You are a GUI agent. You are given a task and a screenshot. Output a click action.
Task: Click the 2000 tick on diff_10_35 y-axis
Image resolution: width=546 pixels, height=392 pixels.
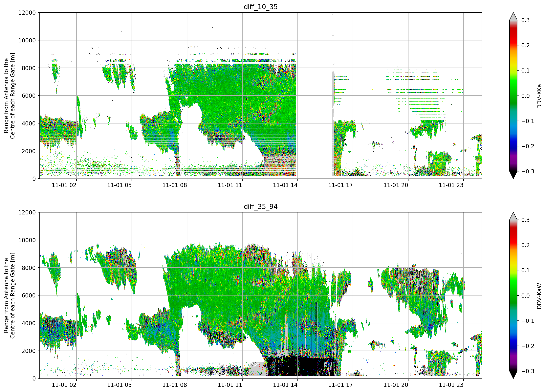(29, 151)
